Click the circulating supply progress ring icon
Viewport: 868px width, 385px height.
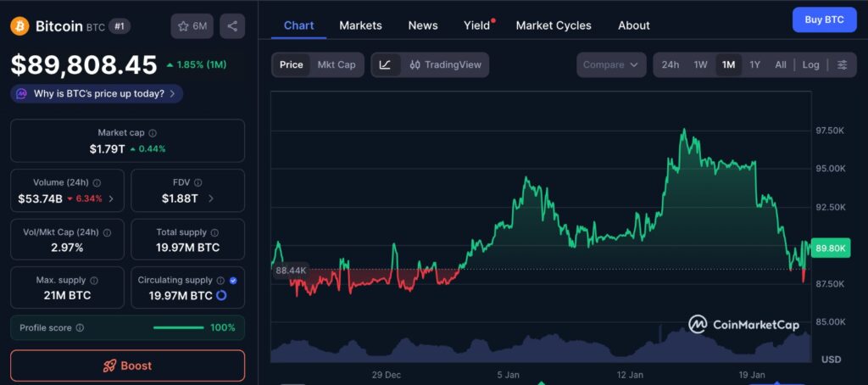pyautogui.click(x=221, y=295)
